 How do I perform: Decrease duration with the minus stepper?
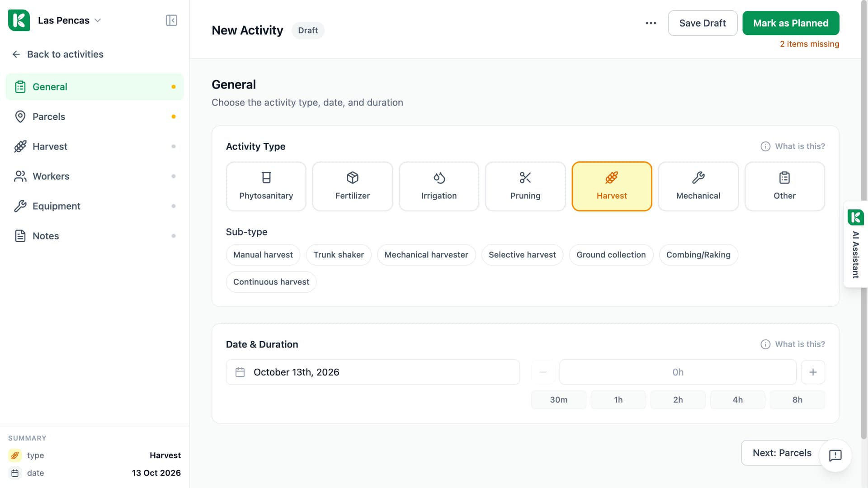(x=543, y=372)
